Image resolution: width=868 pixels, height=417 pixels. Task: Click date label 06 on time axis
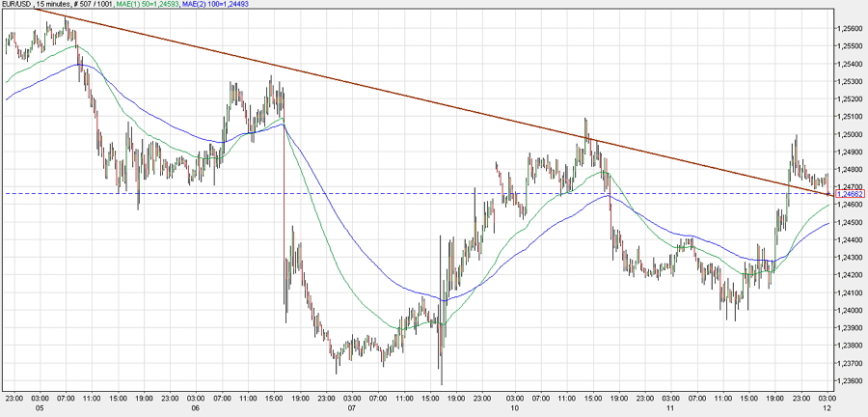point(195,408)
